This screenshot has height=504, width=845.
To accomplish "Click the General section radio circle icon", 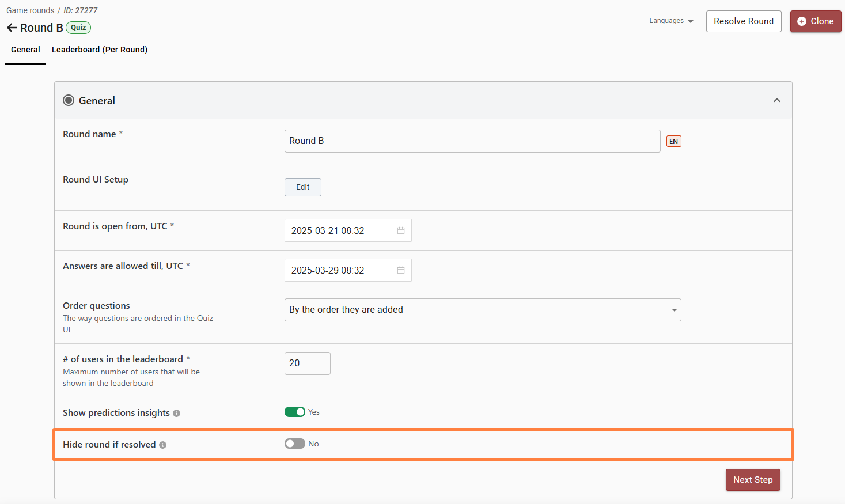I will coord(69,100).
